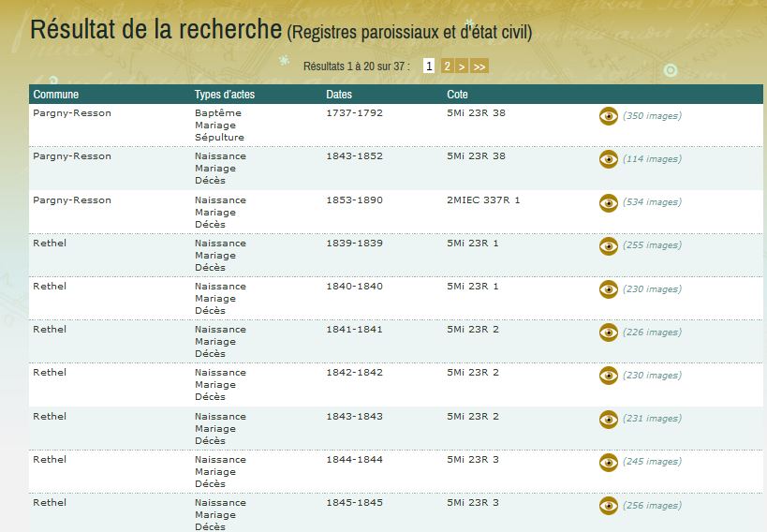Click the (534 images) link
The width and height of the screenshot is (767, 532).
click(x=652, y=202)
